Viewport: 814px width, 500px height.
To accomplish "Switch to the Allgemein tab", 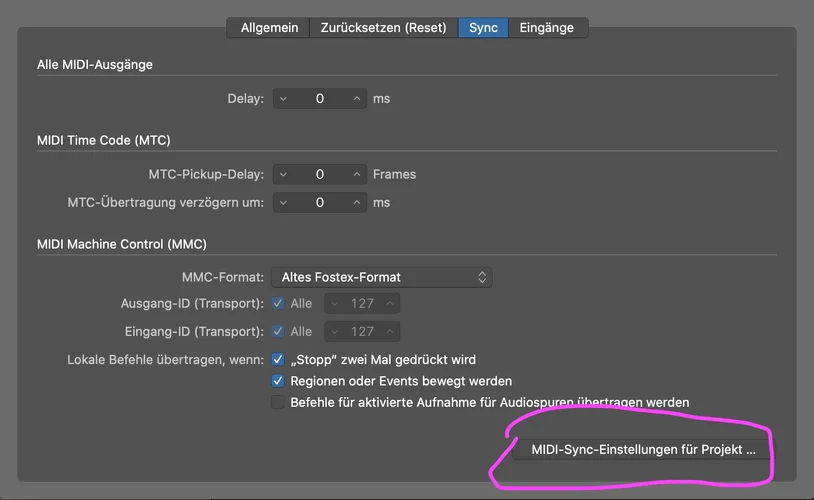I will click(x=269, y=28).
